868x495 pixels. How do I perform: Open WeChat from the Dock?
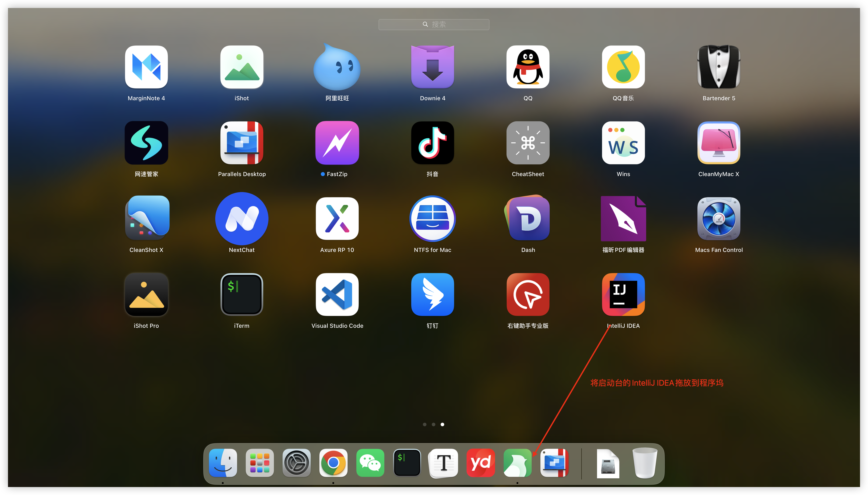point(370,463)
